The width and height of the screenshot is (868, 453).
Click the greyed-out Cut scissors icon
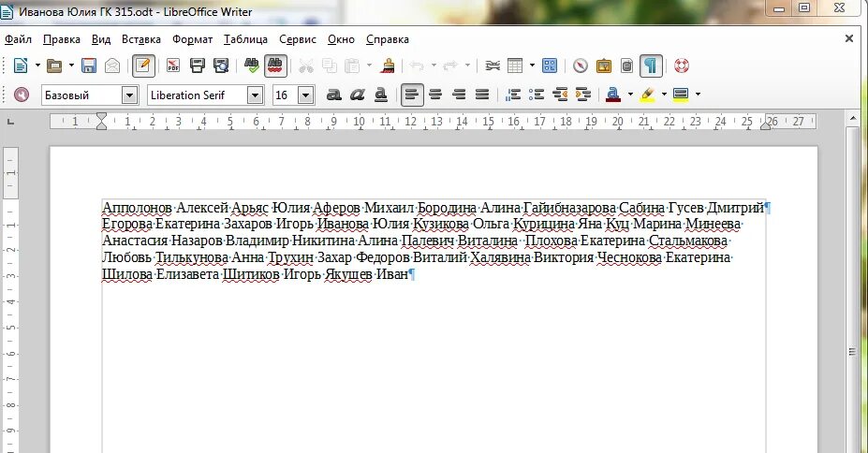pos(305,66)
